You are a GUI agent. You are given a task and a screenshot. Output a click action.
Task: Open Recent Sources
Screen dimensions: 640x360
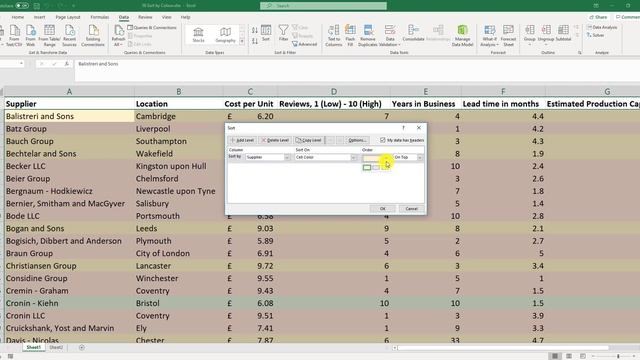pos(69,35)
